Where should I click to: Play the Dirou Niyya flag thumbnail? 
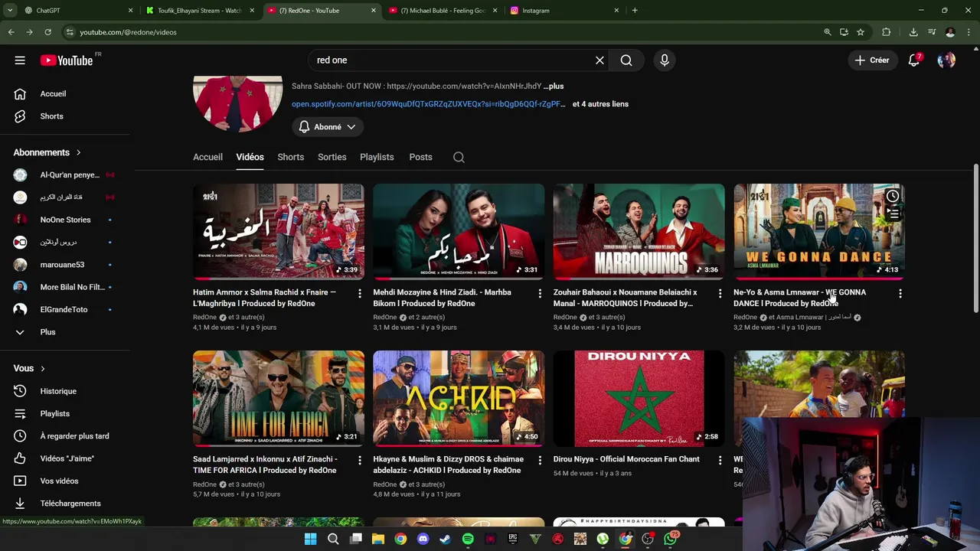point(639,399)
